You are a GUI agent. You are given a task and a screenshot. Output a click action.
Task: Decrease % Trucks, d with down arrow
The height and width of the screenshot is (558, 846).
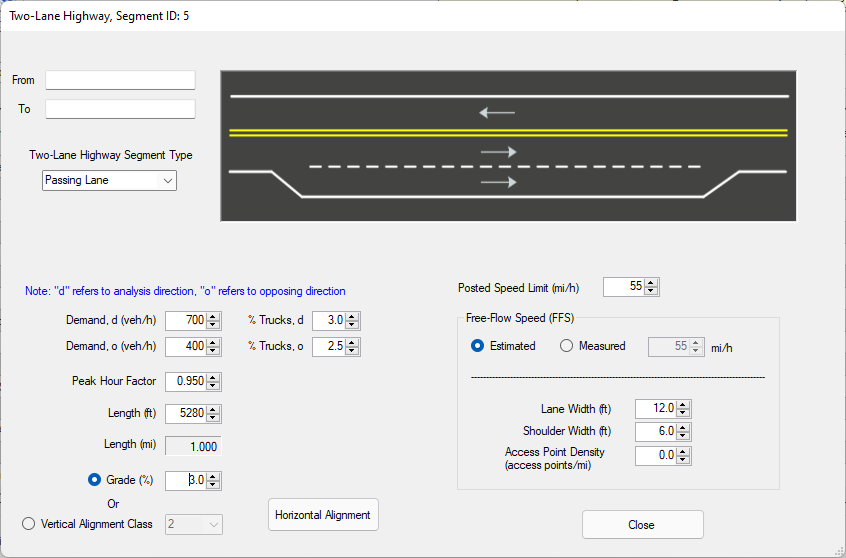(x=352, y=325)
